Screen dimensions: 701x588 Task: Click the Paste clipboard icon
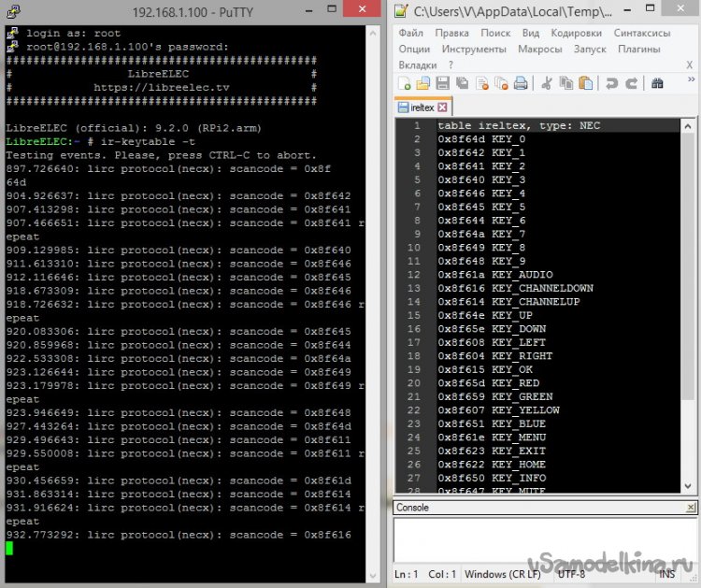coord(585,83)
